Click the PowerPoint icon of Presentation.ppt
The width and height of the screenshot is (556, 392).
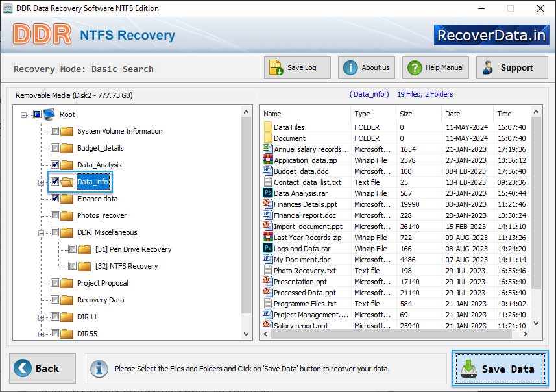coord(267,281)
